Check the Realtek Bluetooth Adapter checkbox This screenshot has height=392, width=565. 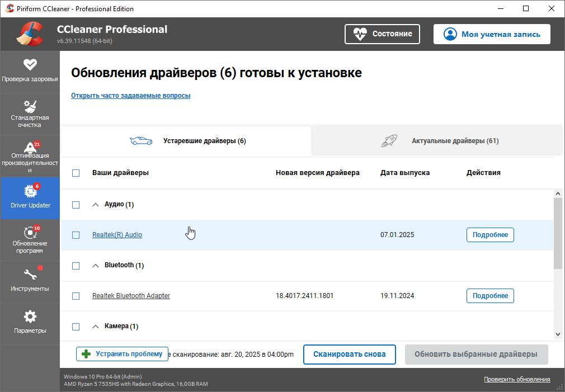pyautogui.click(x=76, y=296)
